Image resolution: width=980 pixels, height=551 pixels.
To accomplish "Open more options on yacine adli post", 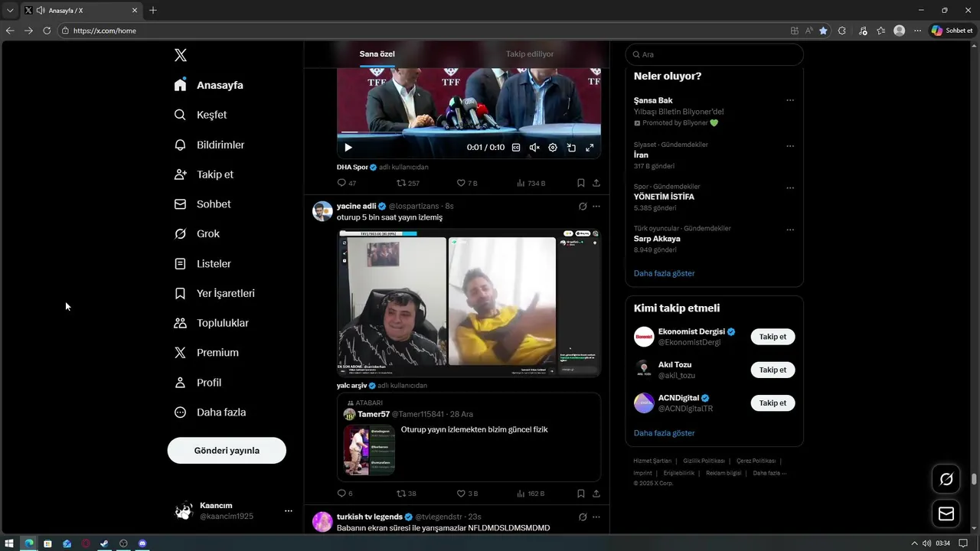I will click(x=596, y=207).
